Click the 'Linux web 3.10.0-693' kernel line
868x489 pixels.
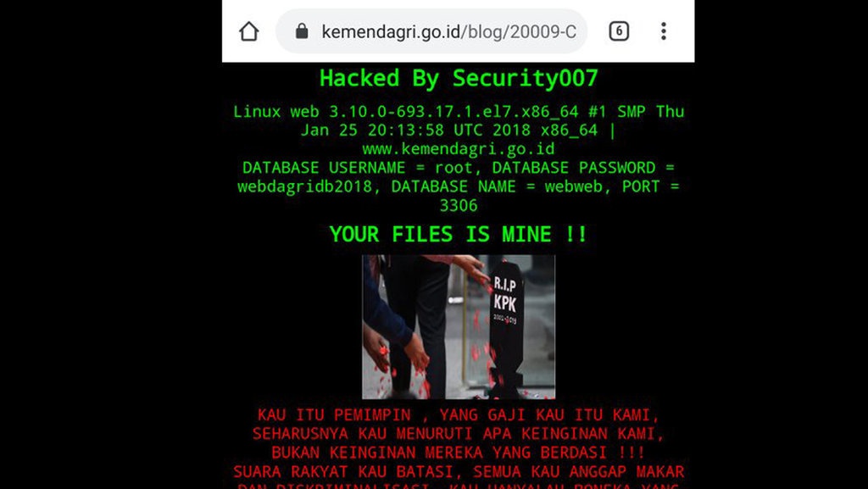(x=459, y=111)
